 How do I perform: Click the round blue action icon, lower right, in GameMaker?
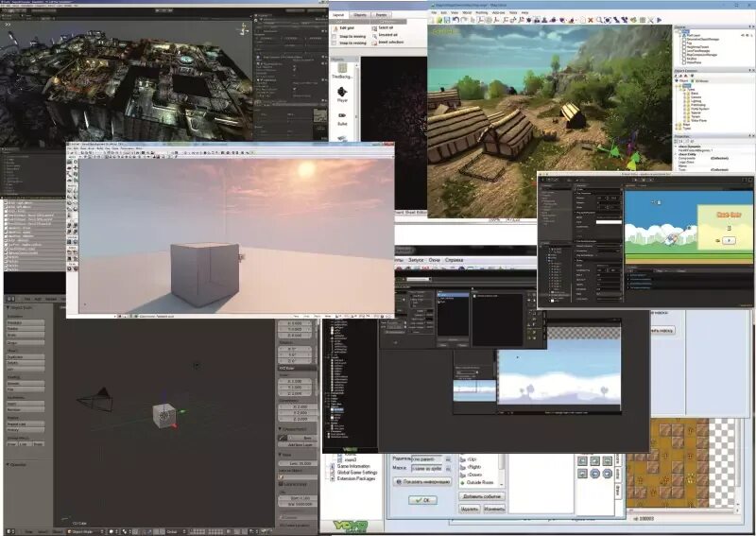tap(607, 474)
